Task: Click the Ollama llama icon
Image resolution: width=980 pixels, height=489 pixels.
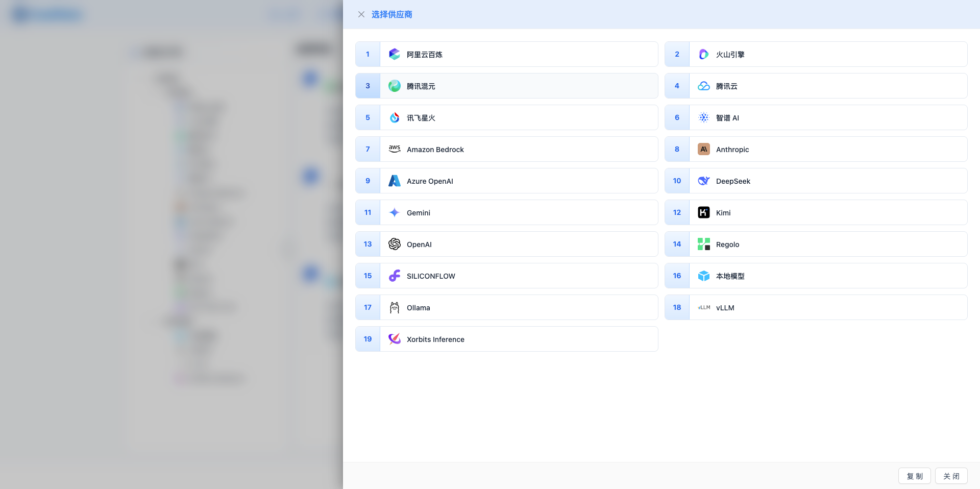Action: [x=394, y=307]
